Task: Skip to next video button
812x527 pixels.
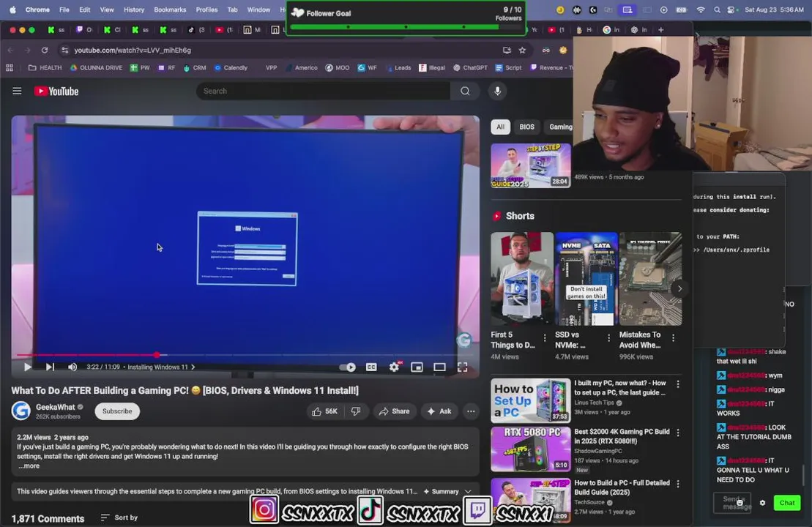Action: [50, 367]
